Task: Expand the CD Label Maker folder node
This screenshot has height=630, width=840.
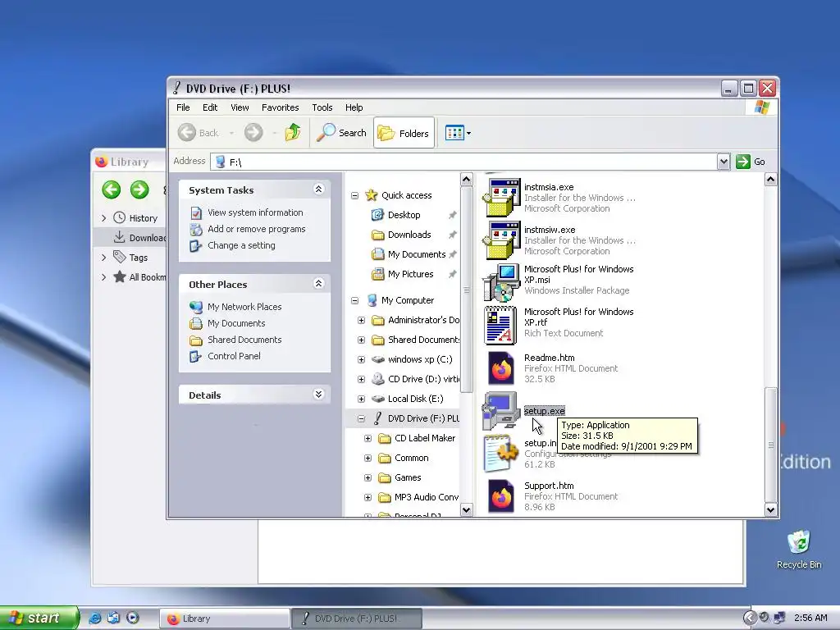Action: pyautogui.click(x=368, y=438)
